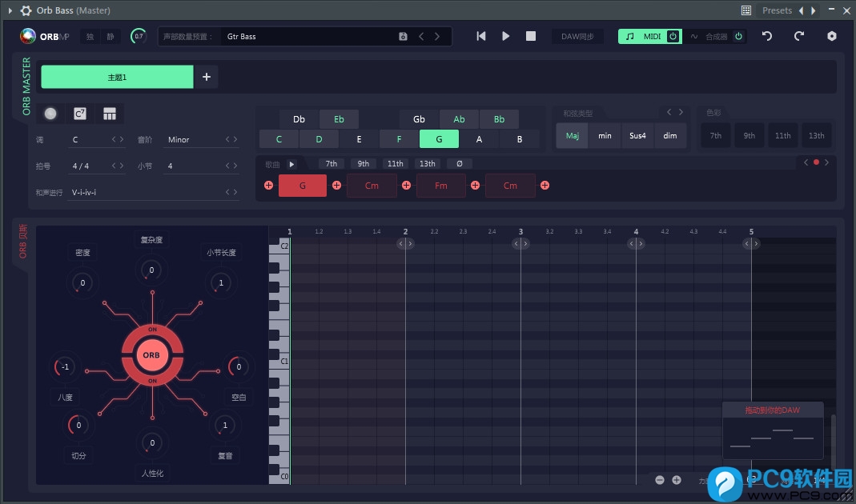Click the density knob
The width and height of the screenshot is (856, 504).
coord(82,282)
